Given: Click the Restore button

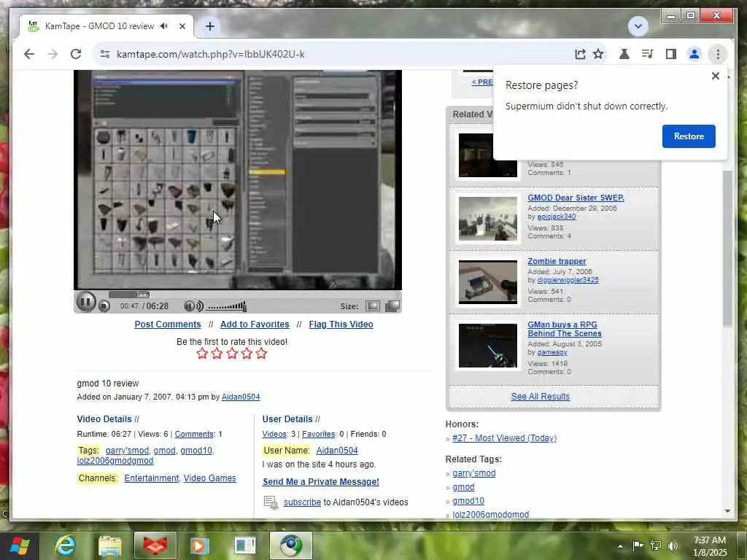Looking at the screenshot, I should (689, 136).
